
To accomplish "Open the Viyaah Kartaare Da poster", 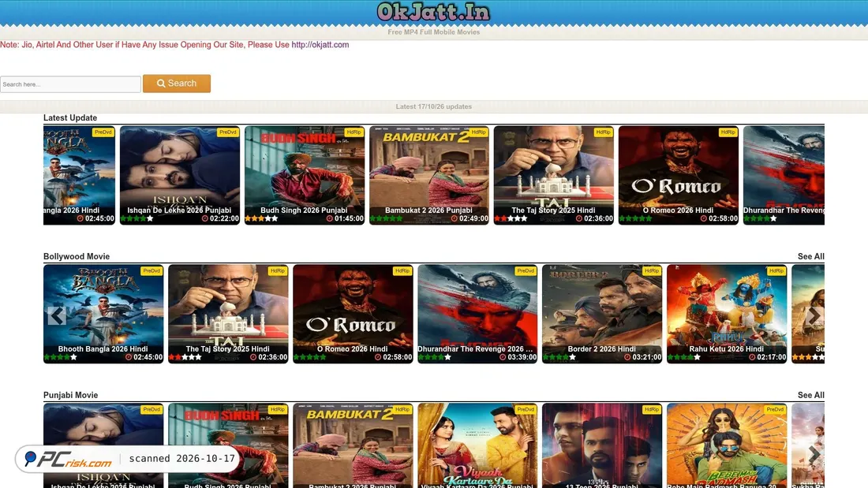I will click(x=477, y=445).
